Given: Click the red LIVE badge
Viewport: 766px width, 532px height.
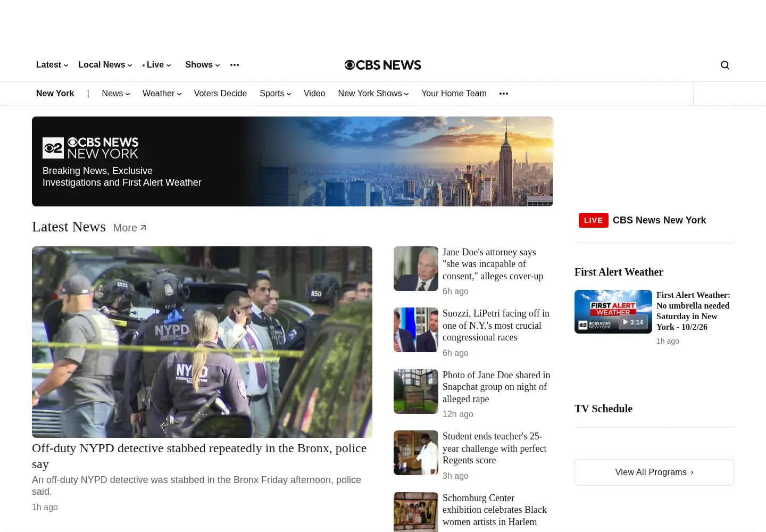Looking at the screenshot, I should (593, 220).
